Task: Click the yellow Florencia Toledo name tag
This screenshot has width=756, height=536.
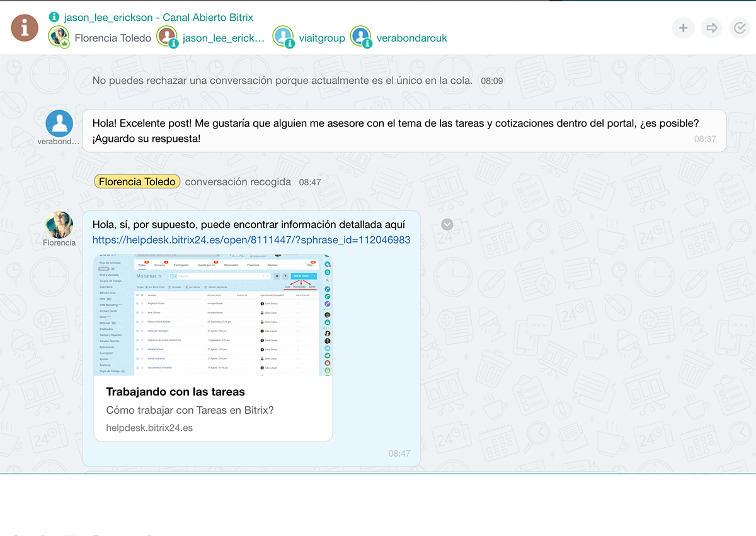Action: [x=137, y=181]
